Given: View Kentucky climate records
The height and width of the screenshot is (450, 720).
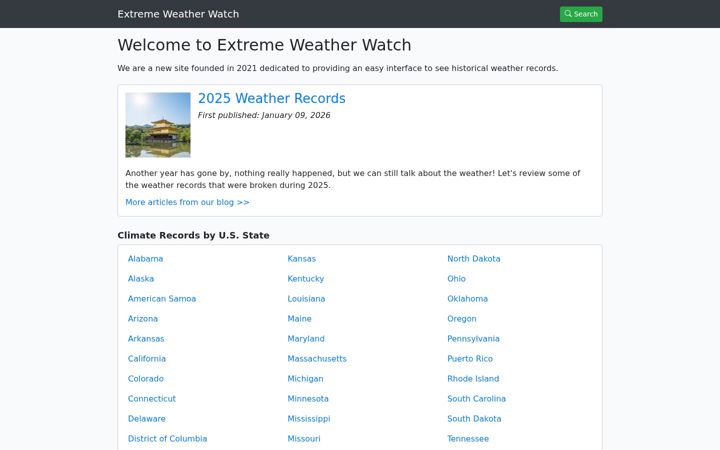Looking at the screenshot, I should tap(305, 279).
